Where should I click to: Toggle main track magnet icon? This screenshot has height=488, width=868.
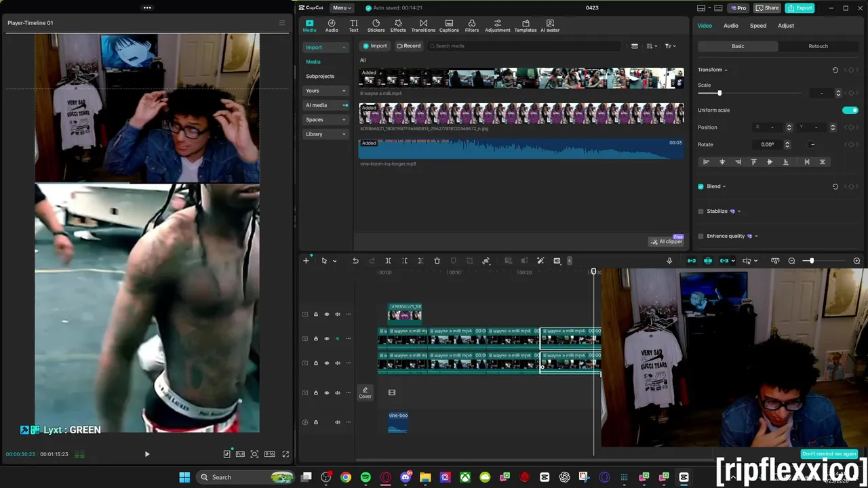pos(692,261)
